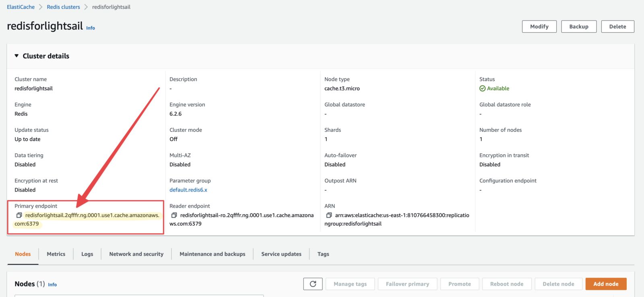Screen dimensions: 644x297
Task: Go to Maintenance and backups tab
Action: (213, 254)
